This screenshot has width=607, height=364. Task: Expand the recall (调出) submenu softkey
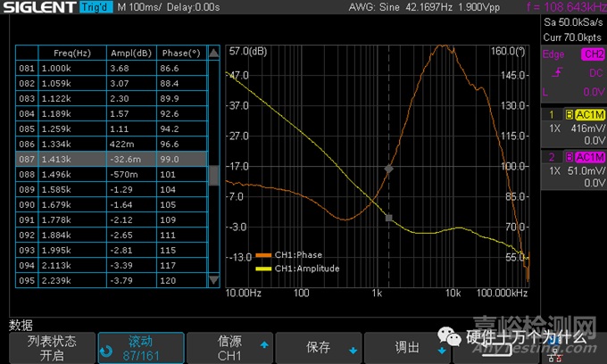click(x=407, y=349)
